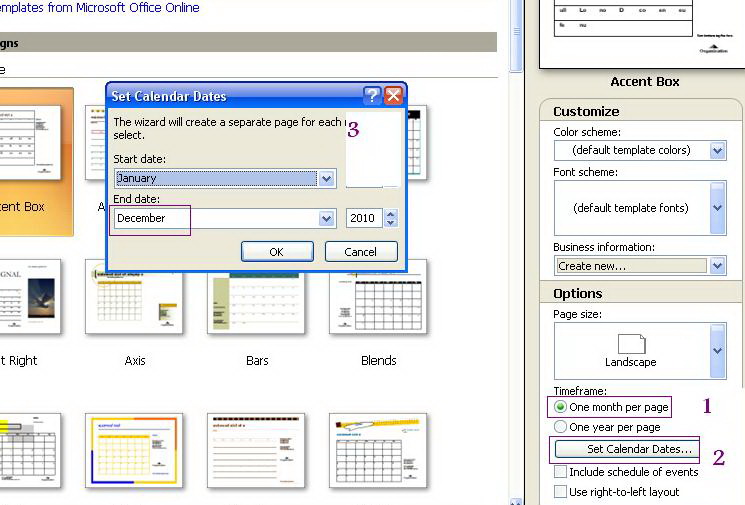The image size is (745, 505).
Task: Expand the End date month dropdown
Action: (x=326, y=219)
